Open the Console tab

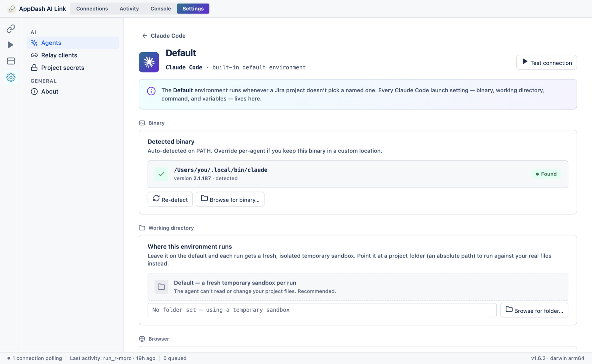(160, 9)
